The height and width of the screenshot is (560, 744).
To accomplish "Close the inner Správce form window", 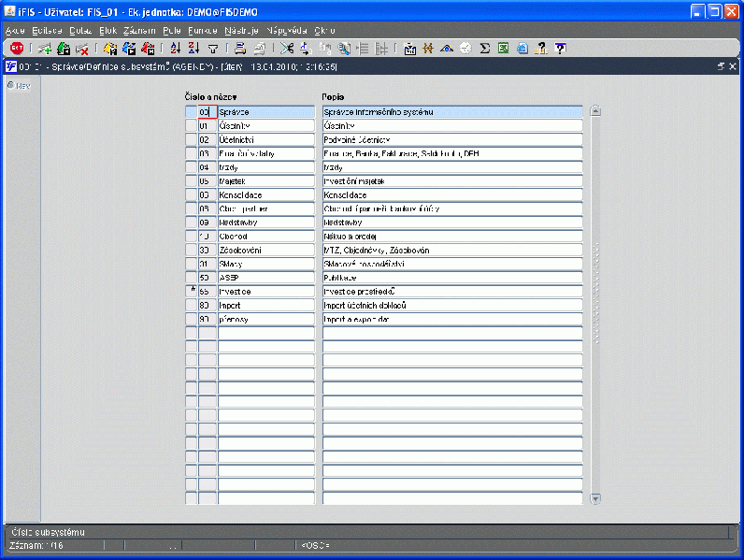I will 733,66.
